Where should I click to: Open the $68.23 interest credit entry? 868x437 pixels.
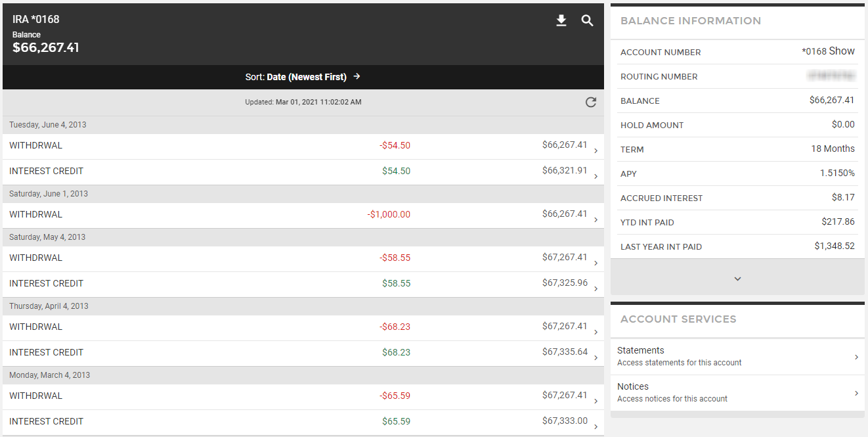302,353
